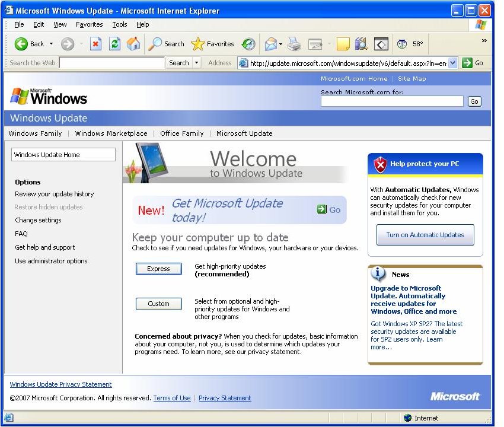Open Change settings option
504x427 pixels.
coord(38,220)
